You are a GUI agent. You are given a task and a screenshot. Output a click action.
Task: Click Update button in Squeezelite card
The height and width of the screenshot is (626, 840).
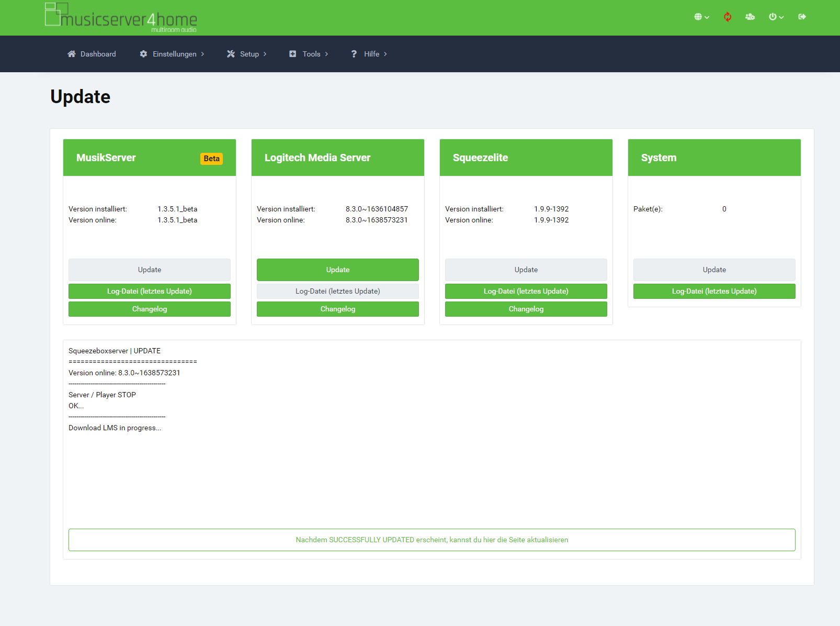(526, 270)
